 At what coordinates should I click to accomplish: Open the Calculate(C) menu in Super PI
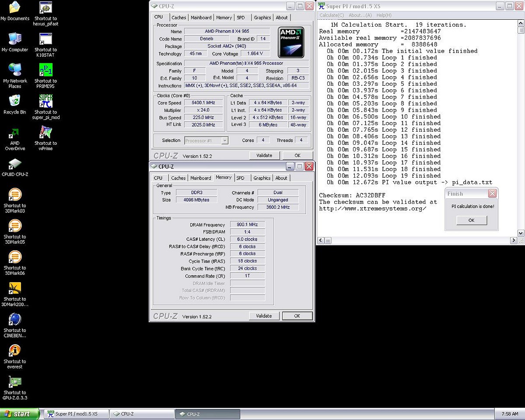(x=332, y=15)
